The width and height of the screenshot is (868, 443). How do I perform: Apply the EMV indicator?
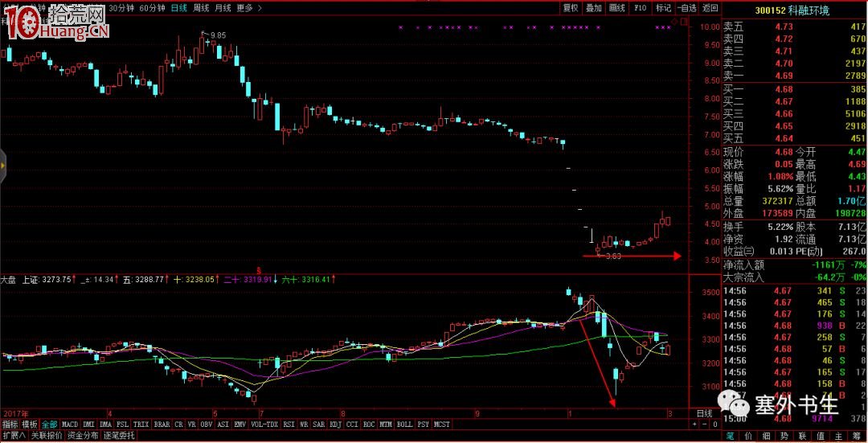240,425
